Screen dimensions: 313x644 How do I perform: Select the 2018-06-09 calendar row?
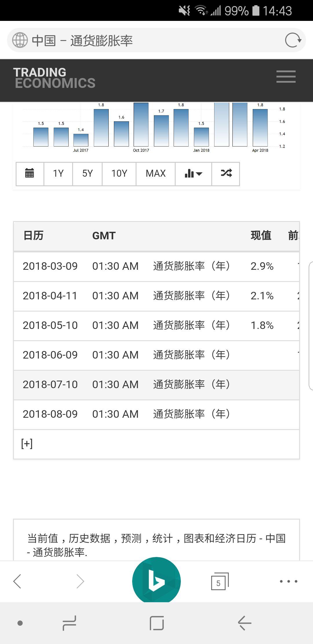point(156,355)
